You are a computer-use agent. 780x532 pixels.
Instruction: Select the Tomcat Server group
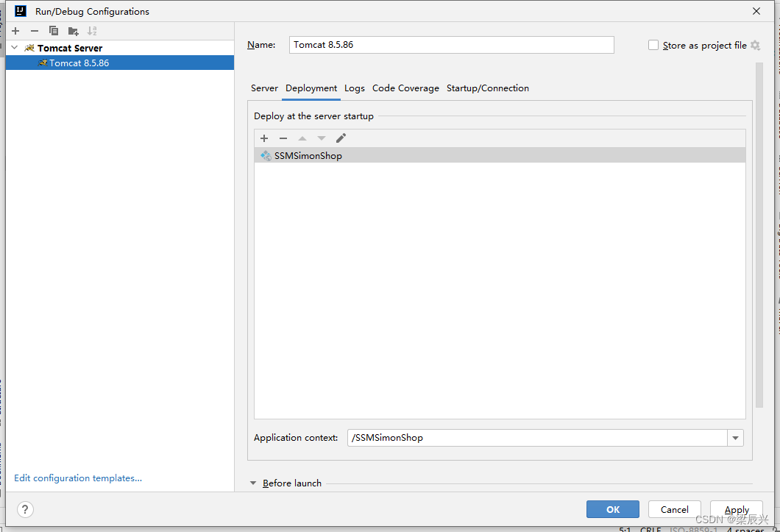[x=120, y=48]
